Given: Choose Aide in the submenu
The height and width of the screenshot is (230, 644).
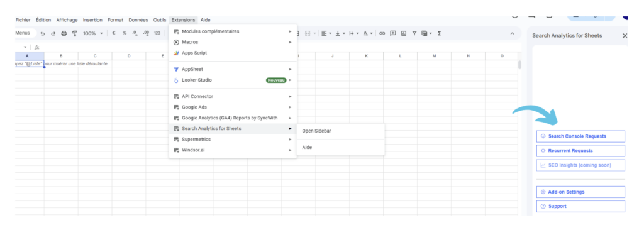Looking at the screenshot, I should [340, 147].
